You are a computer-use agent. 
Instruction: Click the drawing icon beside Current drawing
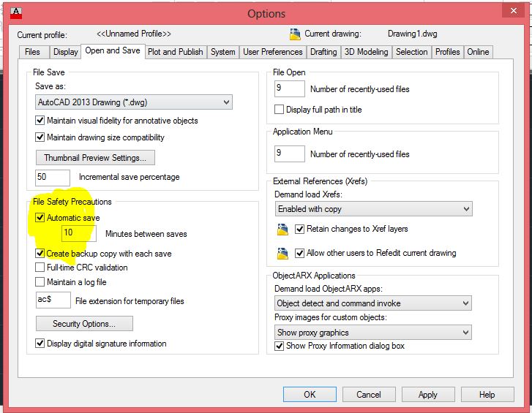pyautogui.click(x=295, y=34)
